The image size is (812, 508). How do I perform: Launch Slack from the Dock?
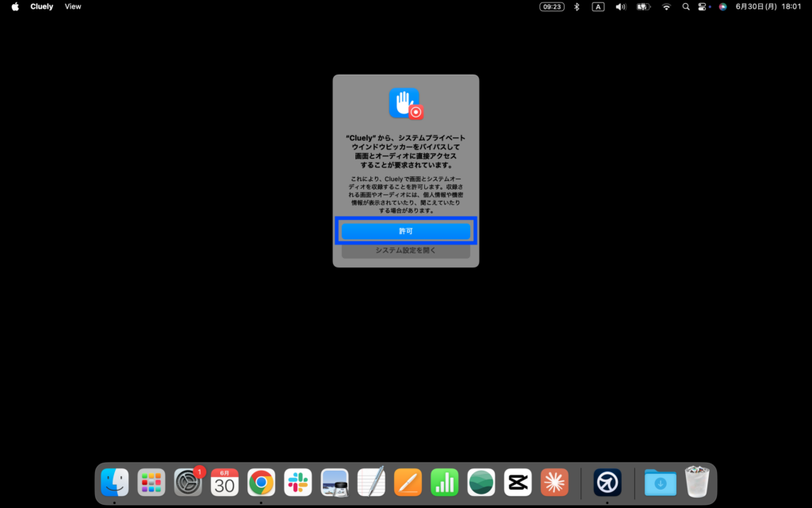(298, 483)
